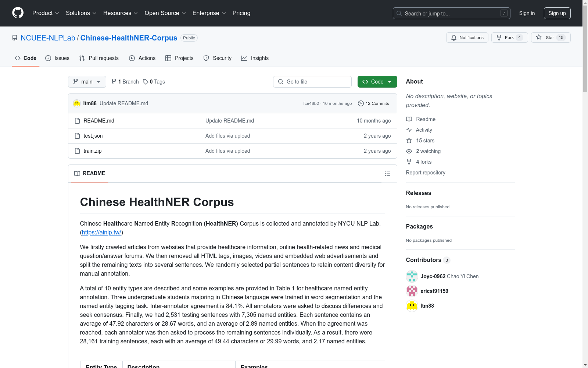Focus the Go to file field
Viewport: 588px width, 368px height.
(312, 82)
